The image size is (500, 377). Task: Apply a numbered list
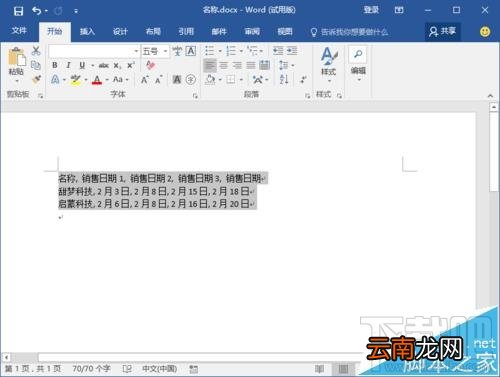231,51
